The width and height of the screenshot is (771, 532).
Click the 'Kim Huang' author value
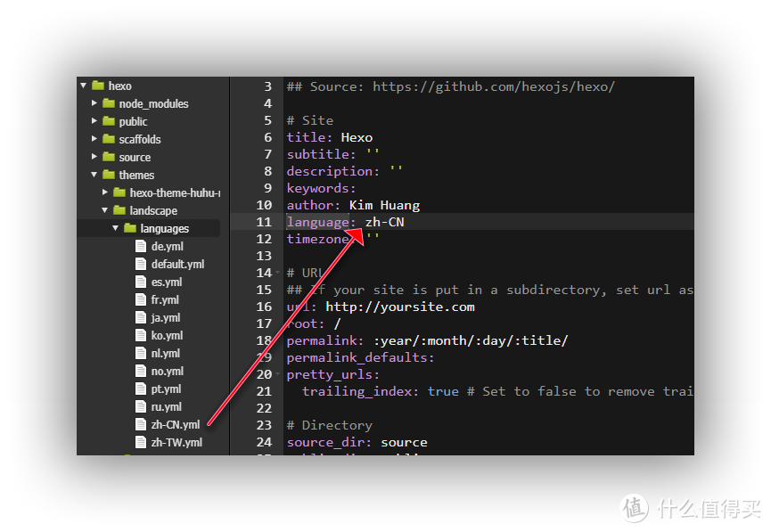point(384,205)
